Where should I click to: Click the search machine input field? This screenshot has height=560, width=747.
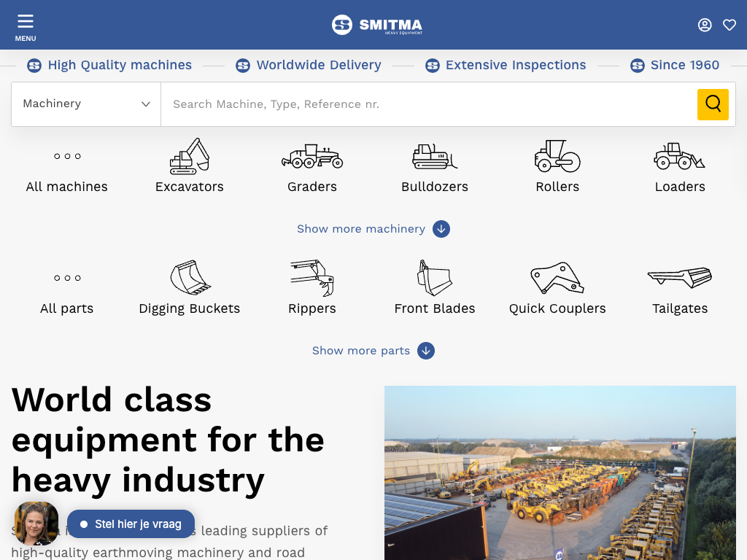tap(428, 104)
